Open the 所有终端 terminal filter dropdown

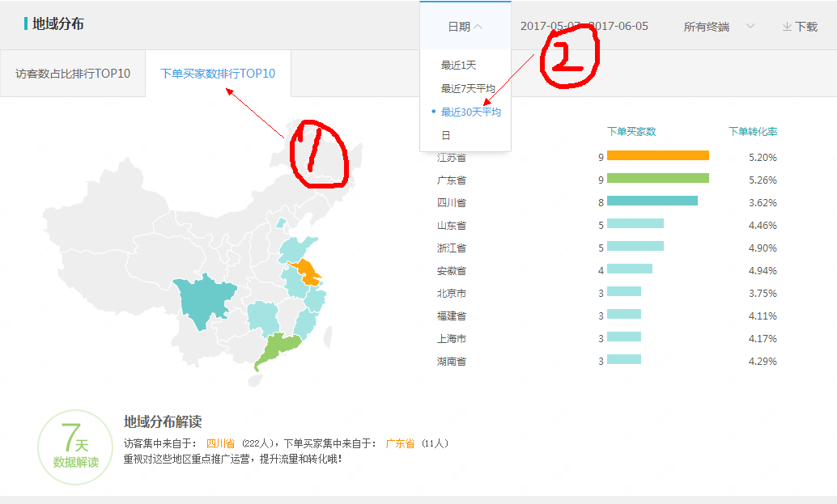click(712, 25)
